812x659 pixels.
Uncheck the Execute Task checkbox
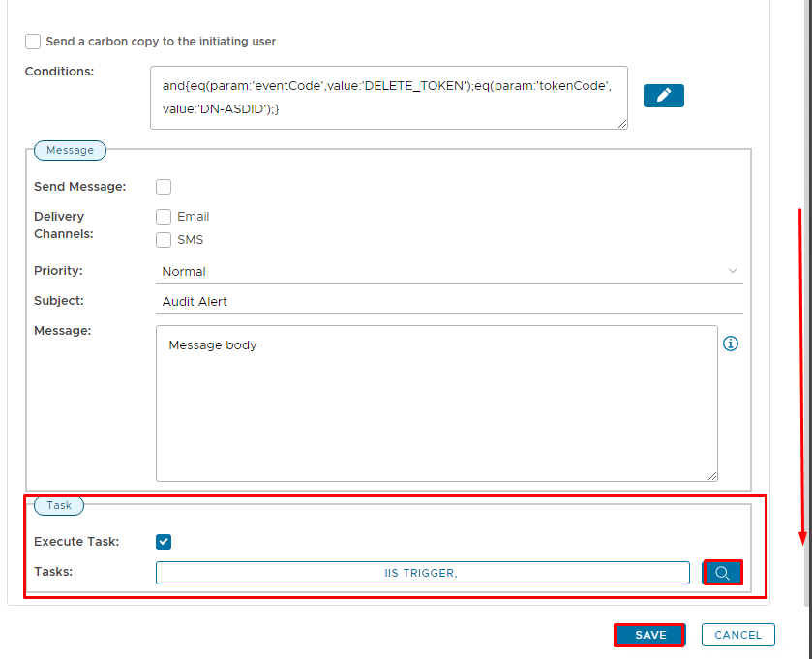[x=164, y=542]
